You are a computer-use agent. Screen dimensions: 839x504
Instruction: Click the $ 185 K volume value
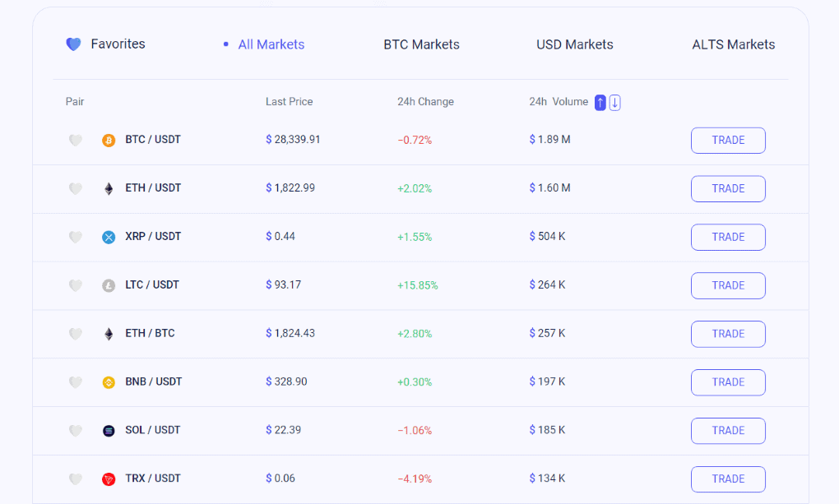pyautogui.click(x=547, y=430)
